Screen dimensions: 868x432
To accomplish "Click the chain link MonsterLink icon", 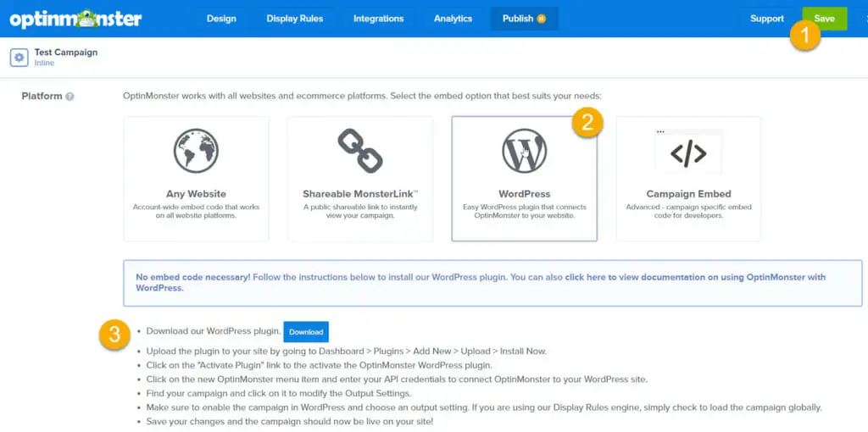I will [359, 151].
